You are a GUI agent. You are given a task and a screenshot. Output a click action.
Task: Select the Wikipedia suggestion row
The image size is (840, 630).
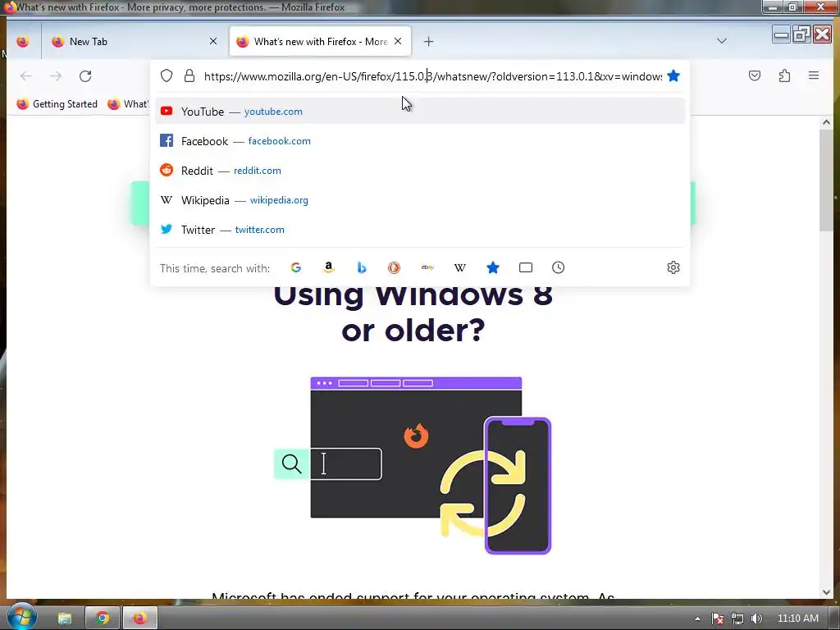coord(420,200)
